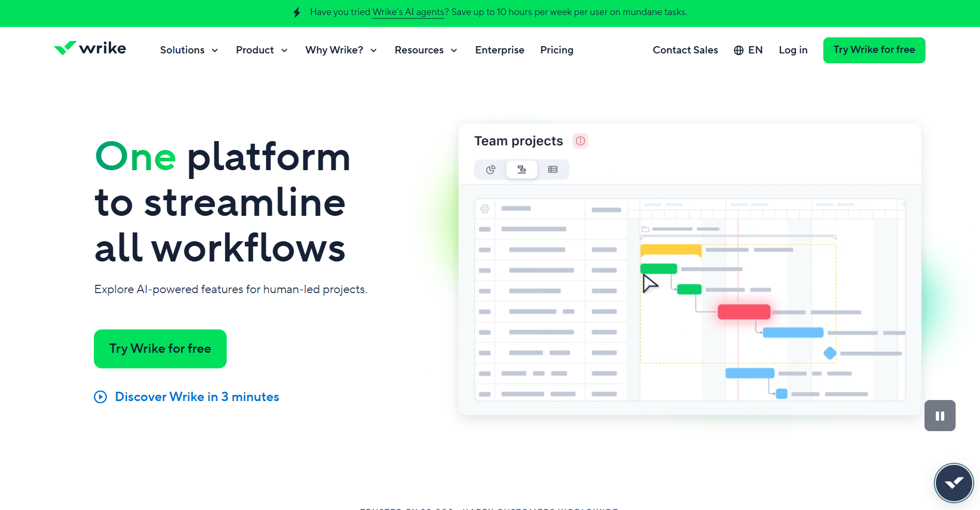The height and width of the screenshot is (510, 980).
Task: Go to the Pricing page
Action: point(557,50)
